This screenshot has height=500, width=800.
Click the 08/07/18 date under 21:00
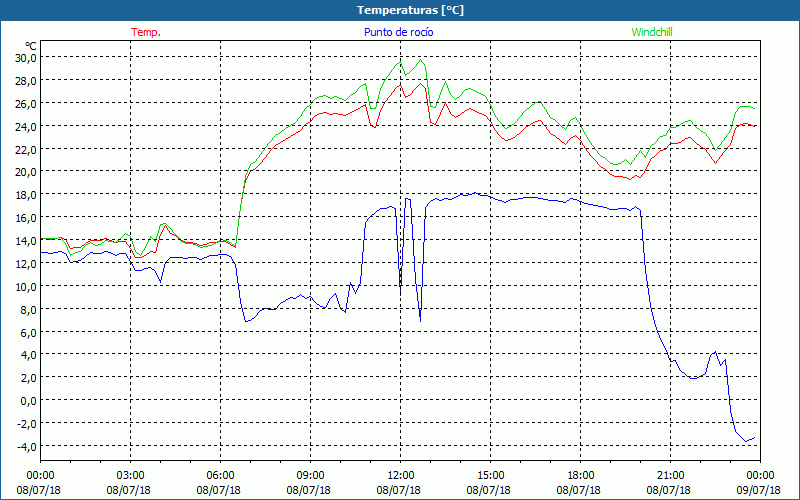click(x=668, y=490)
